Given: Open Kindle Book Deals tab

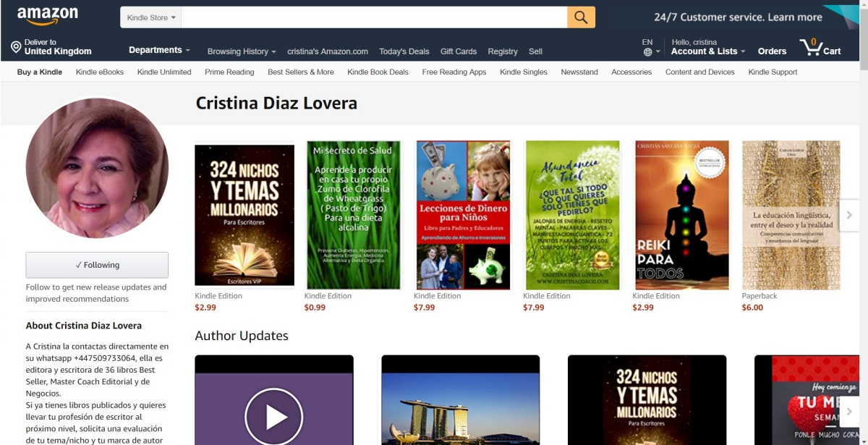Looking at the screenshot, I should tap(378, 72).
